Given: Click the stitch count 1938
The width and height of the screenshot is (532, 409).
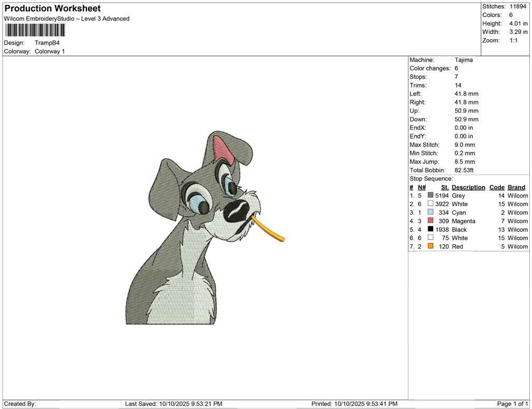Looking at the screenshot, I should tap(442, 229).
